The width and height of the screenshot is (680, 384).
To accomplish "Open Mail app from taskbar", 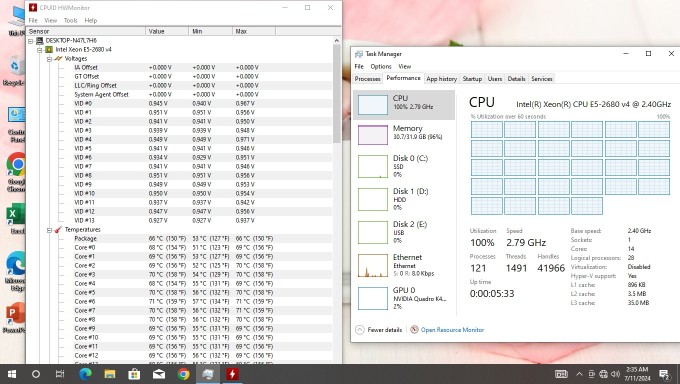I will coord(159,374).
